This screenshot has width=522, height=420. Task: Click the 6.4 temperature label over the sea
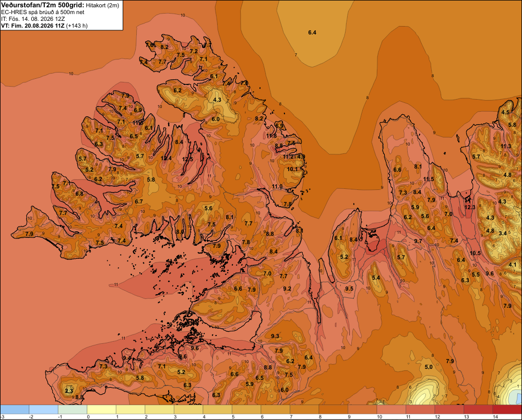pyautogui.click(x=312, y=32)
